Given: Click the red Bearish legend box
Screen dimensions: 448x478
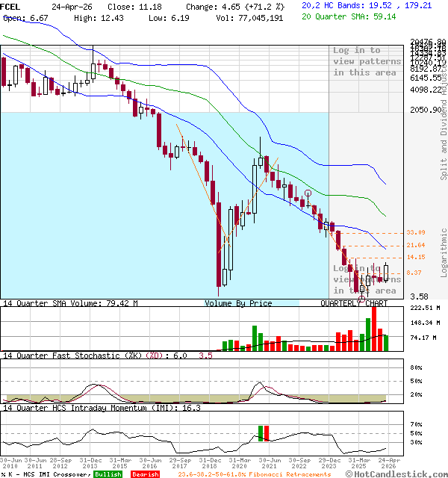Looking at the screenshot, I should [145, 474].
